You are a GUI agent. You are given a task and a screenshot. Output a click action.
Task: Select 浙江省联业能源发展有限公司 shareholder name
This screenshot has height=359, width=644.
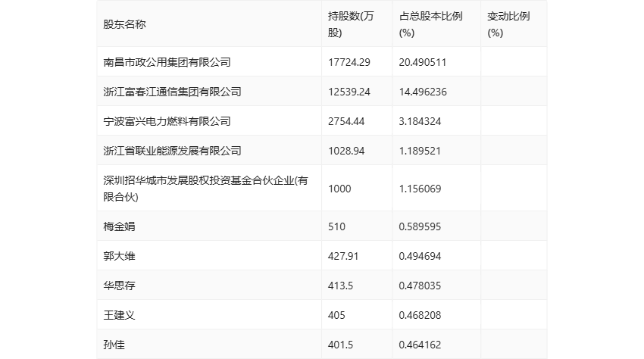pos(172,151)
